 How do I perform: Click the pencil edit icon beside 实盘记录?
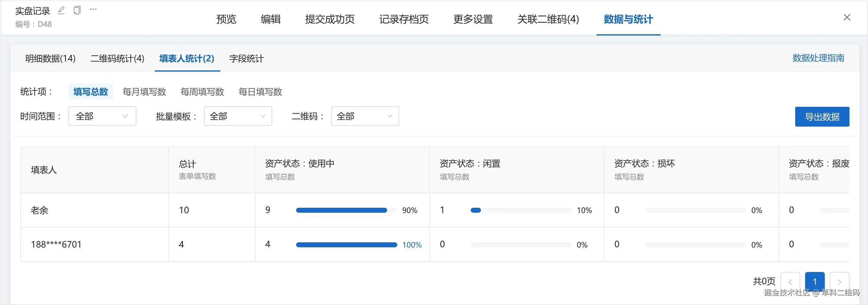tap(61, 10)
